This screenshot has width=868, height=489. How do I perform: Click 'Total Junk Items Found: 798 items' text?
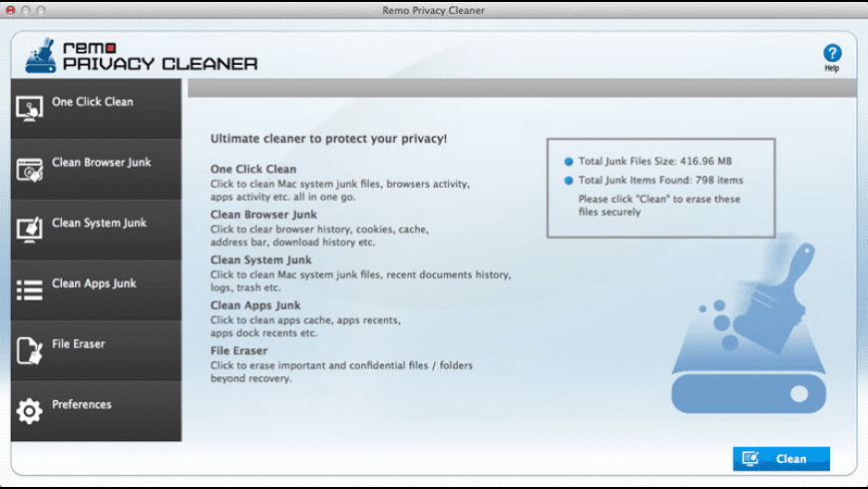(660, 180)
